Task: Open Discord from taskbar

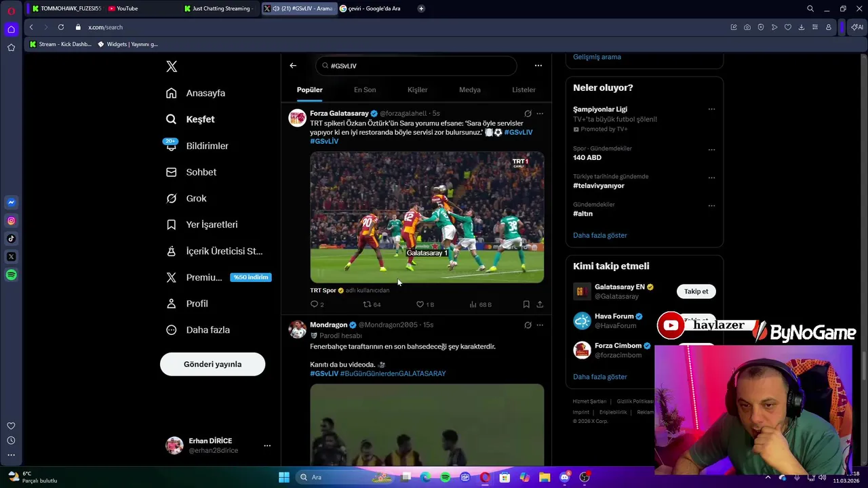Action: tap(564, 477)
